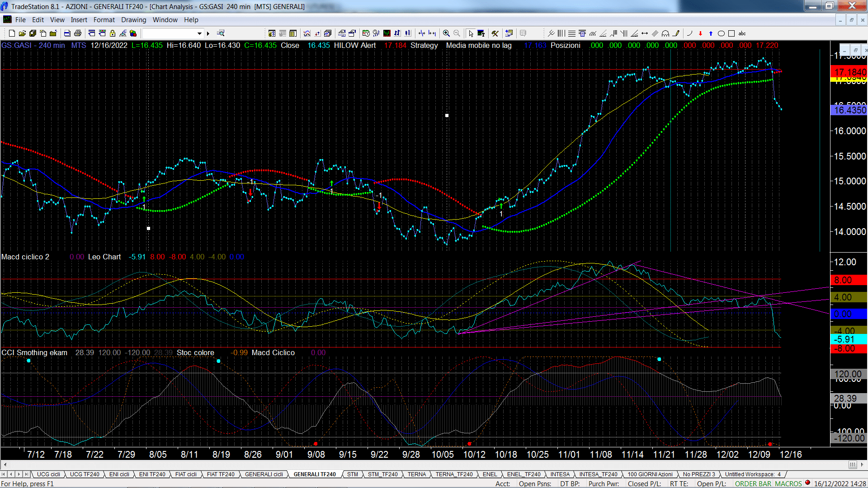Switch to the ENEL_TF240 tab
This screenshot has height=488, width=868.
[524, 474]
